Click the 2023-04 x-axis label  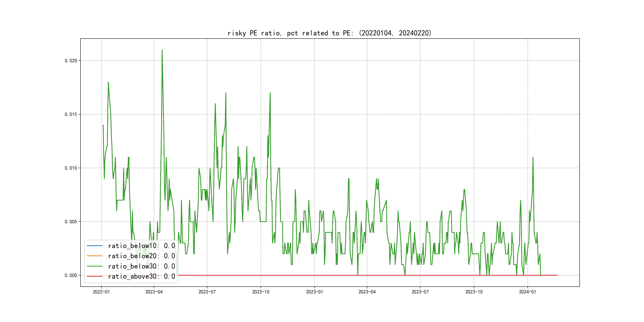click(x=367, y=292)
